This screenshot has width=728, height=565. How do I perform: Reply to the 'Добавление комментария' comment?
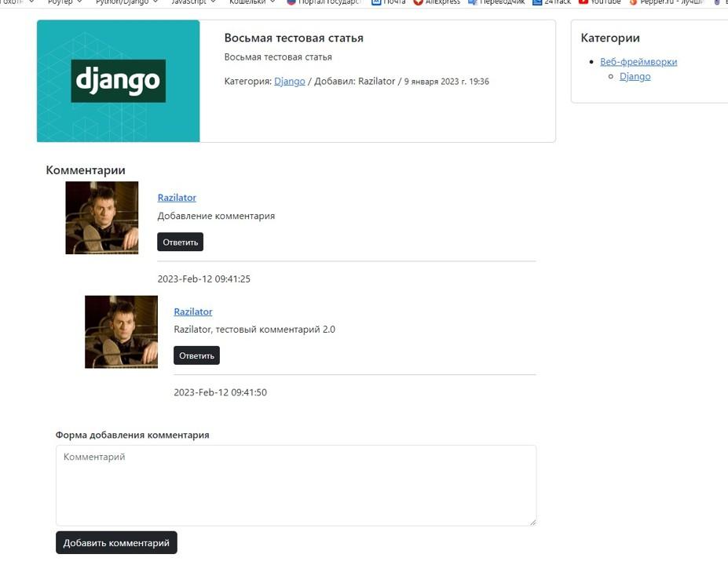[x=180, y=242]
